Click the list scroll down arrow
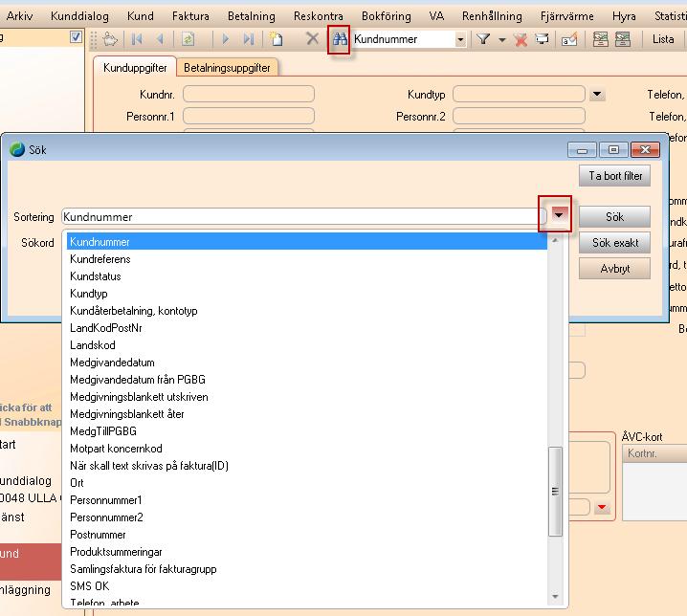This screenshot has width=687, height=616. click(555, 596)
